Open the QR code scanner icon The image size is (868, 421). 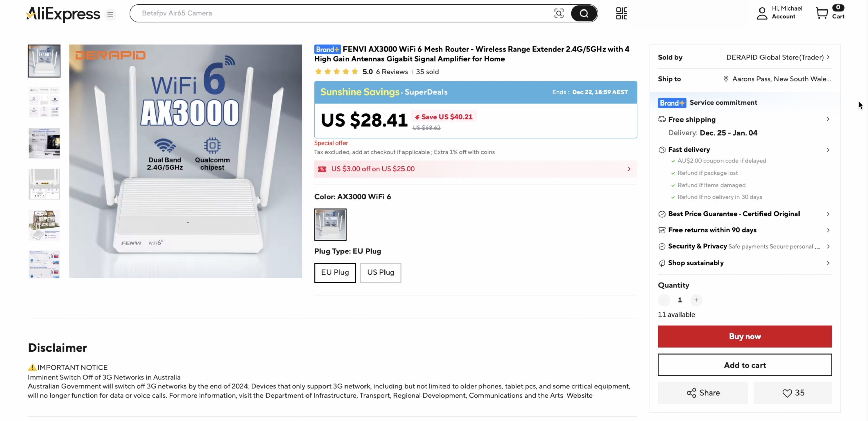pos(621,13)
